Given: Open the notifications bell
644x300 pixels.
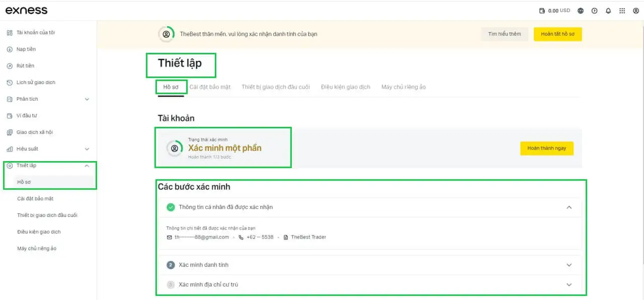Looking at the screenshot, I should pos(608,11).
